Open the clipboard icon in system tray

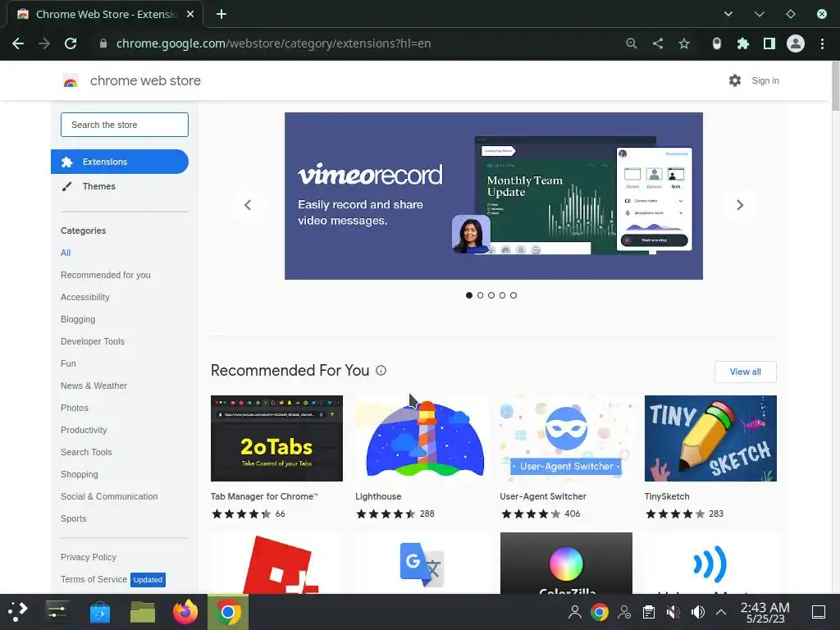pos(649,612)
